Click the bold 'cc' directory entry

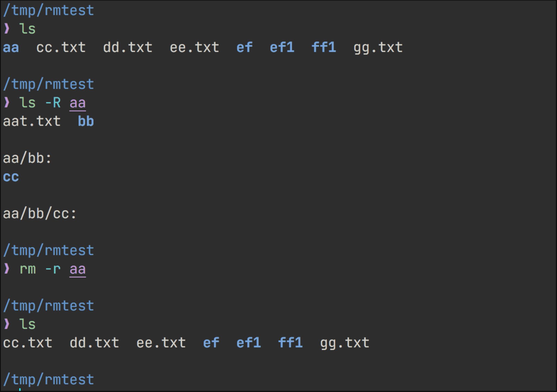[11, 177]
